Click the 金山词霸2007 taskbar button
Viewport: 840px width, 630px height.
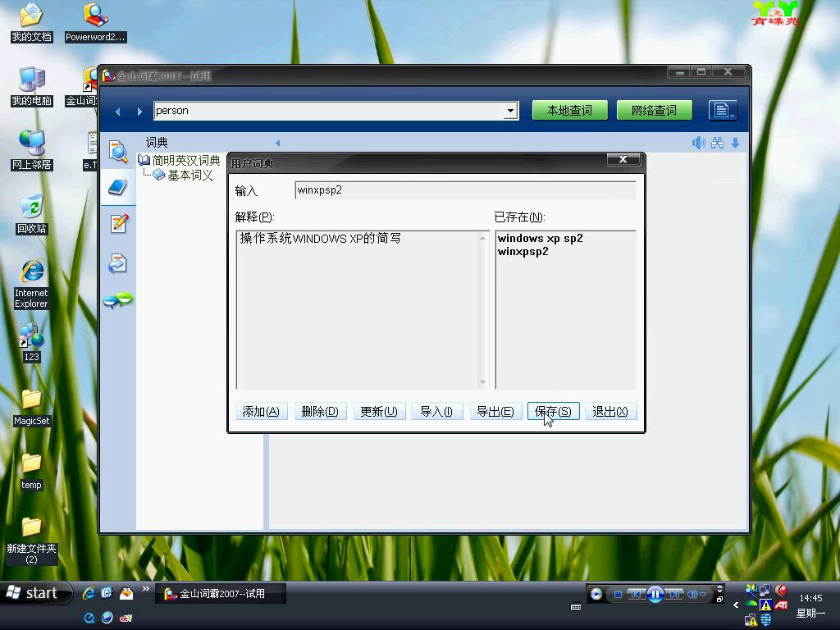point(221,594)
